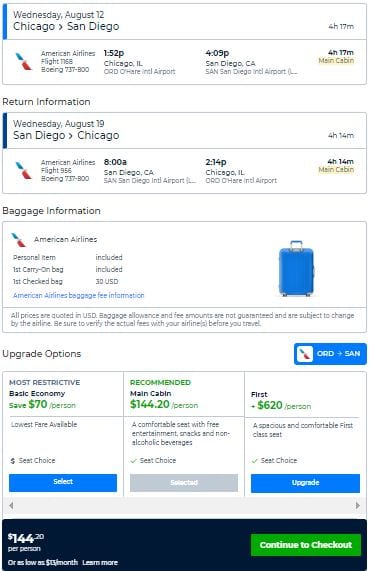Click the San Diego > Chicago return header

click(66, 135)
